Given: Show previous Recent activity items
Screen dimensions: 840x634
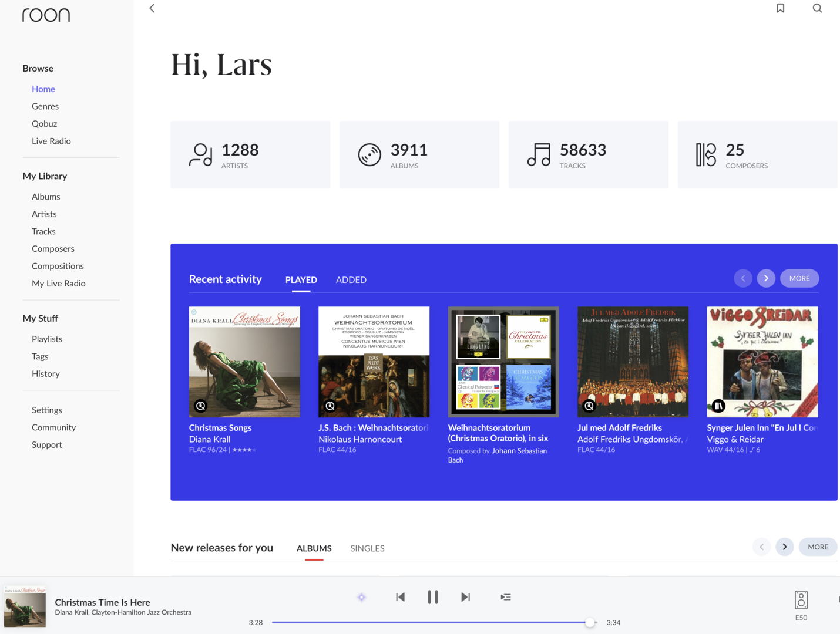Looking at the screenshot, I should pyautogui.click(x=743, y=278).
